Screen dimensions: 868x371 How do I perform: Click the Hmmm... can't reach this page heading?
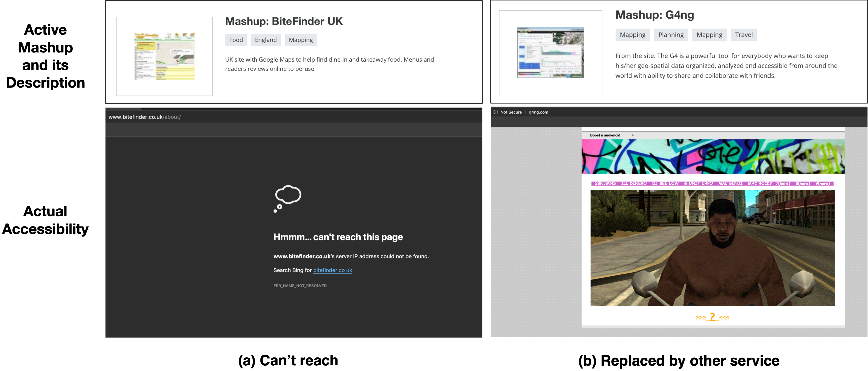pos(338,237)
